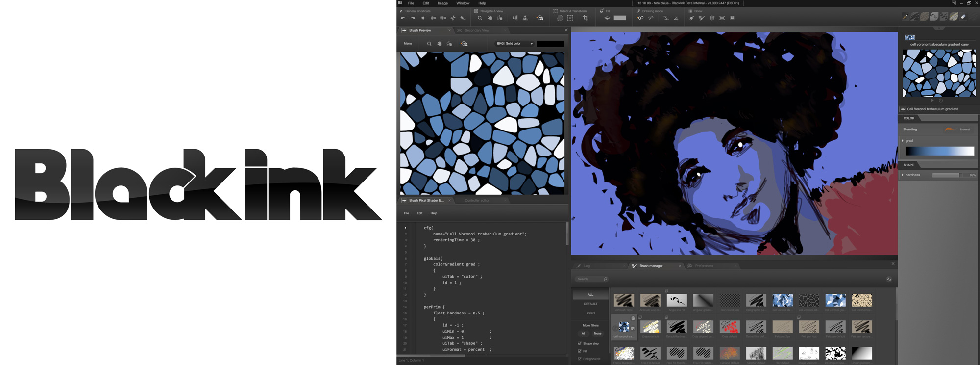Screen dimensions: 980x365
Task: Click the grad gradient bar in COLOR section
Action: (939, 151)
